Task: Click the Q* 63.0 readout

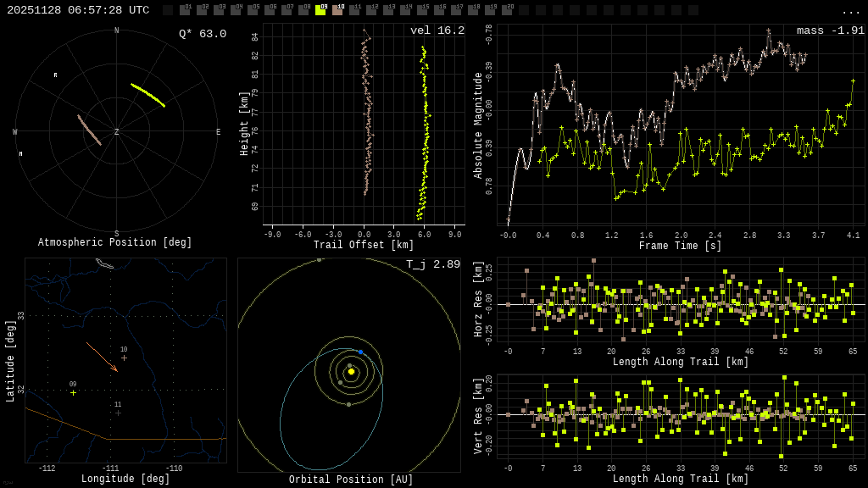Action: point(202,34)
